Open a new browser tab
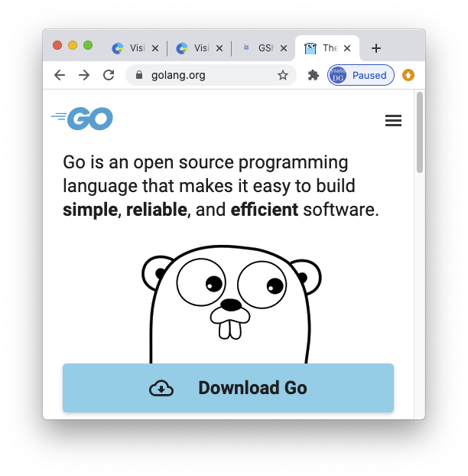468x476 pixels. click(x=375, y=48)
